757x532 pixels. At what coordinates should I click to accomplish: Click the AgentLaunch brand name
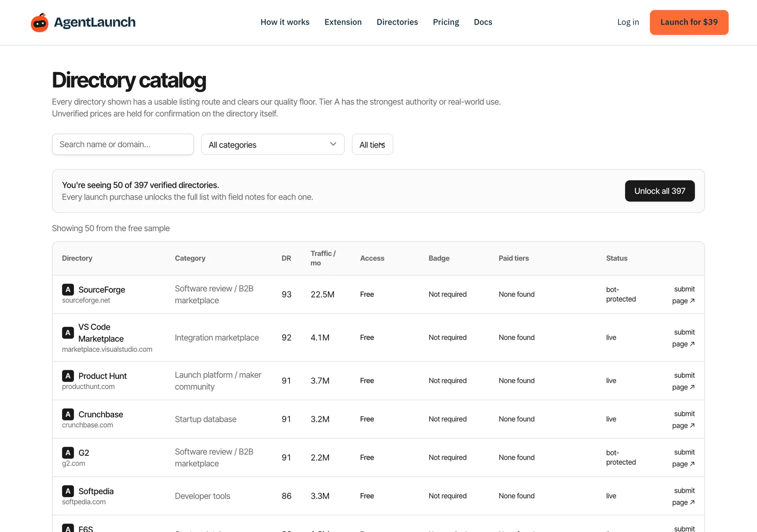(x=95, y=22)
